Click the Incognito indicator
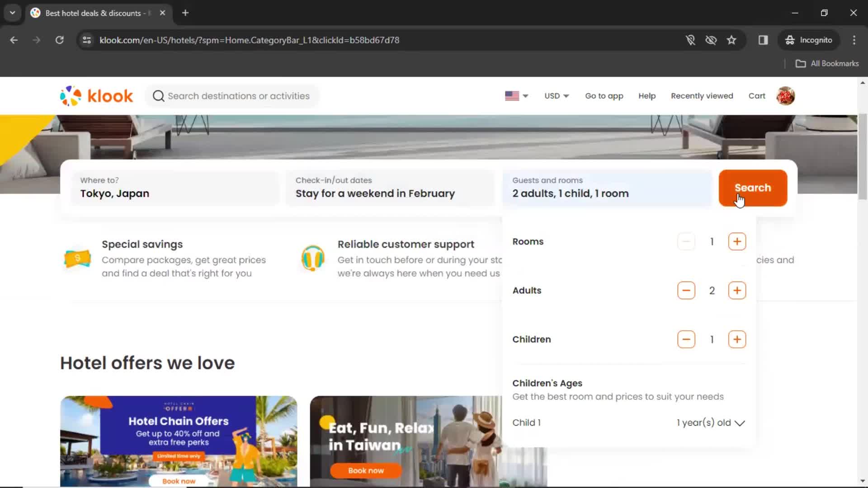 [x=809, y=40]
